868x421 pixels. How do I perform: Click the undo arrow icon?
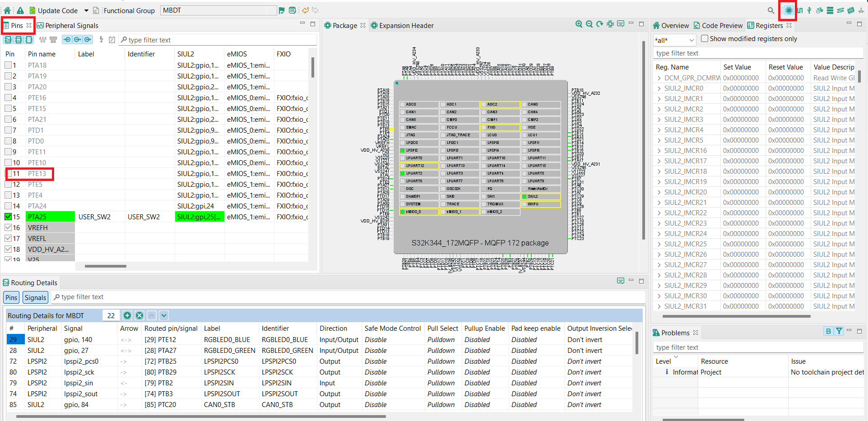pyautogui.click(x=306, y=10)
